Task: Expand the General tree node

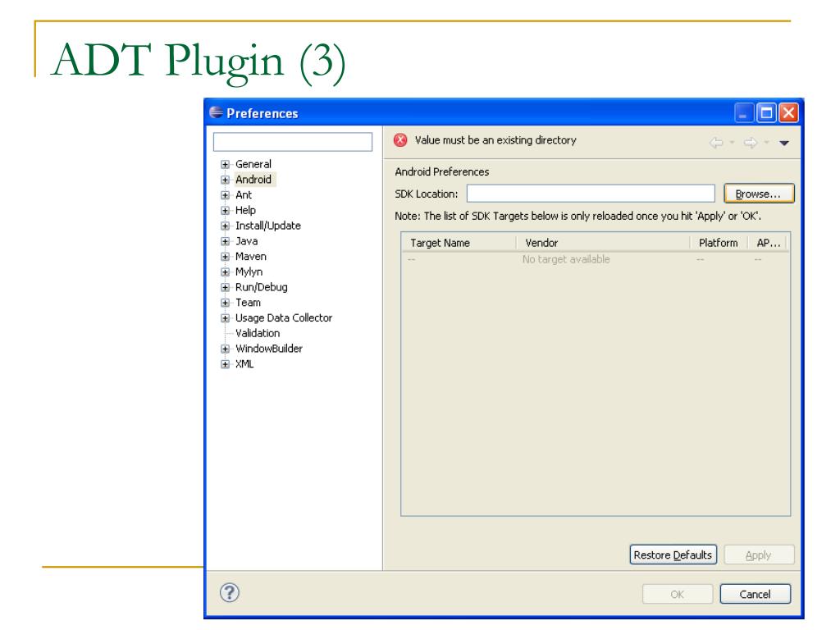Action: (225, 164)
